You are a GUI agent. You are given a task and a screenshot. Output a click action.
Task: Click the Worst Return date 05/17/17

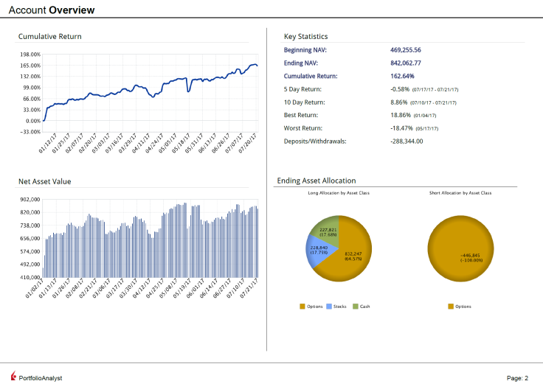(x=427, y=129)
